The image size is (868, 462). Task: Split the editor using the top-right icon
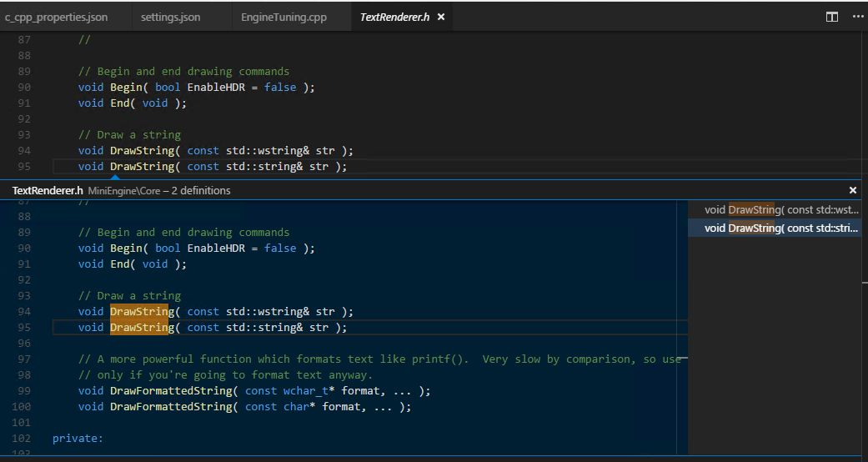pos(831,17)
